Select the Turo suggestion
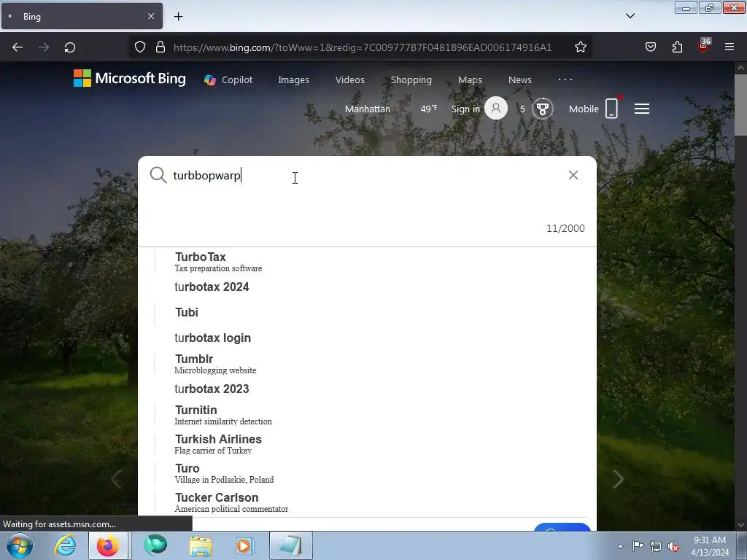Viewport: 747px width, 560px height. (367, 472)
